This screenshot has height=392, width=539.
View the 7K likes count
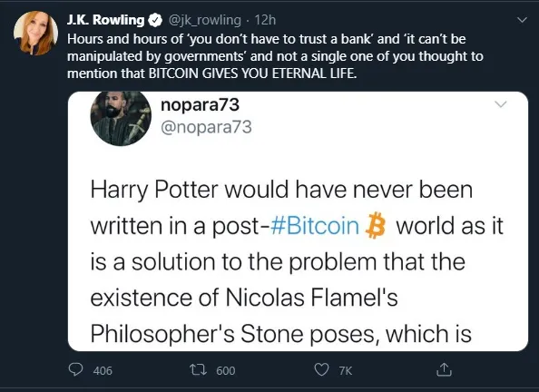[x=346, y=371]
